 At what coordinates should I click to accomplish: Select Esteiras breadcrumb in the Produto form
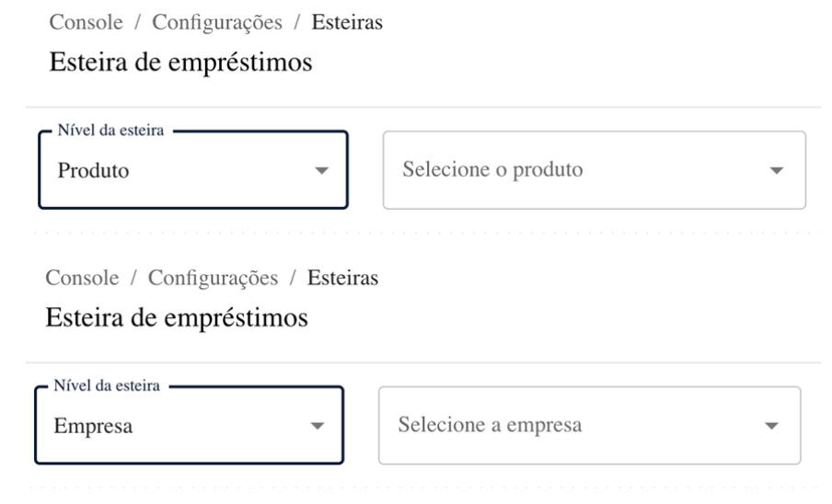(x=348, y=23)
